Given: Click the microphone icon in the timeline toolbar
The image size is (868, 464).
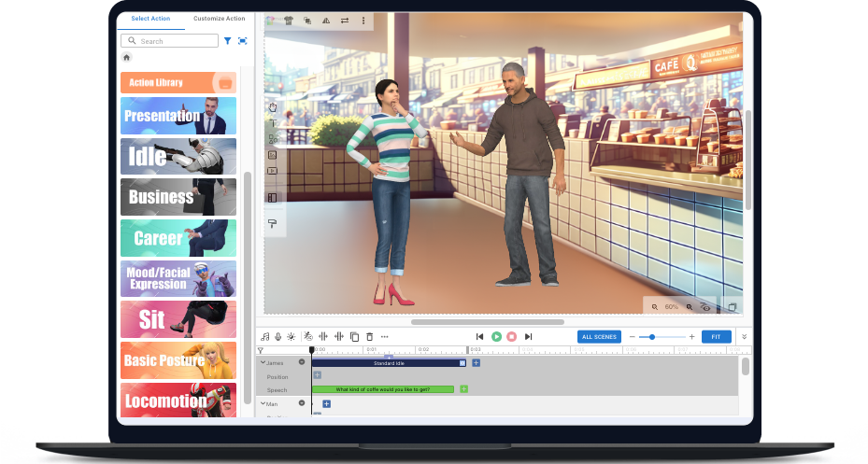Looking at the screenshot, I should (277, 336).
